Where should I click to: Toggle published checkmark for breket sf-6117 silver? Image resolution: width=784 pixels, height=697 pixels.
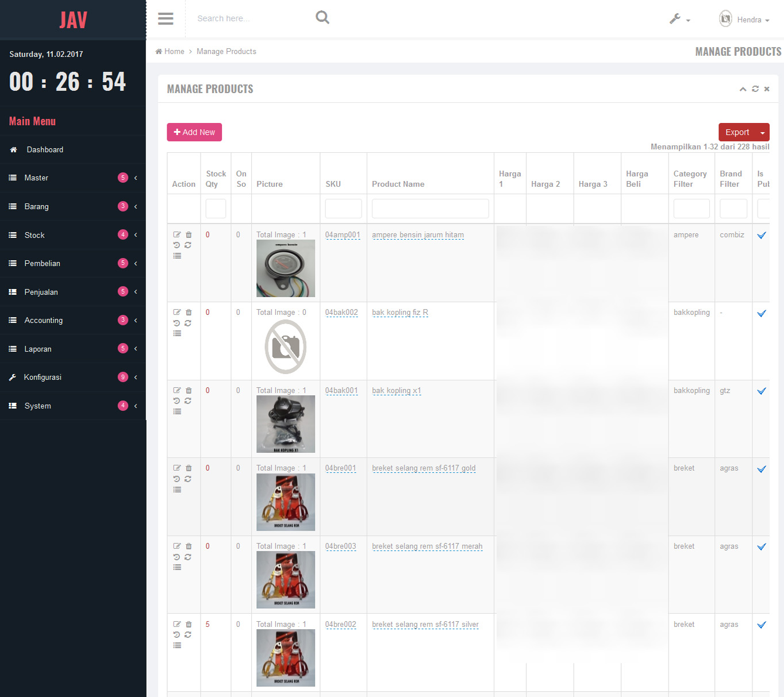coord(762,625)
